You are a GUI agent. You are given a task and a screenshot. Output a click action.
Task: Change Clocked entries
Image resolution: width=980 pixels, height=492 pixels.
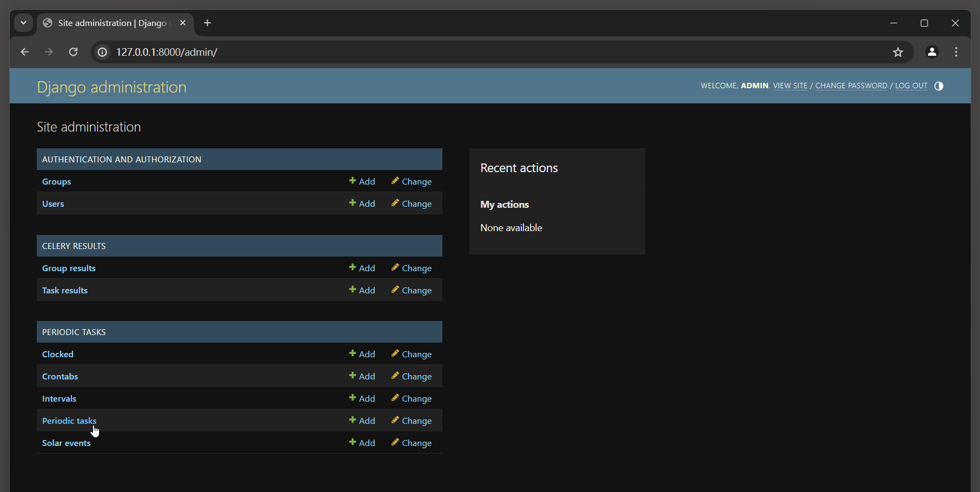(412, 354)
